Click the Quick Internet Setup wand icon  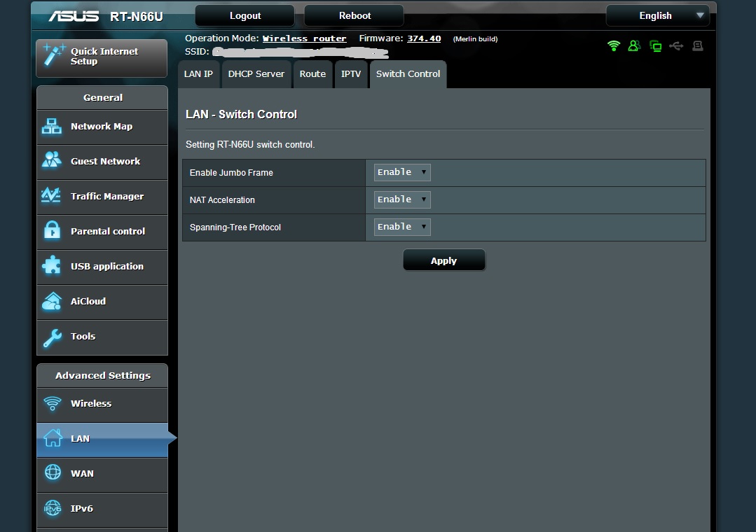click(x=53, y=55)
